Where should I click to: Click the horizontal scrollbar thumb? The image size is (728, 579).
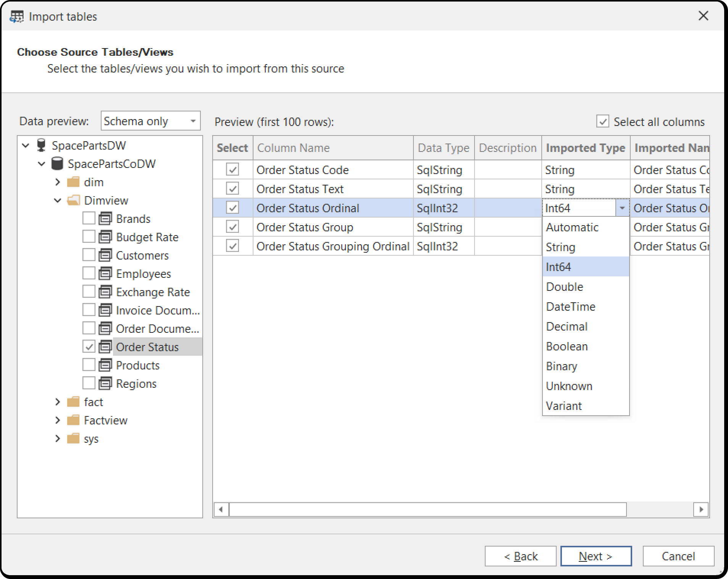(428, 510)
